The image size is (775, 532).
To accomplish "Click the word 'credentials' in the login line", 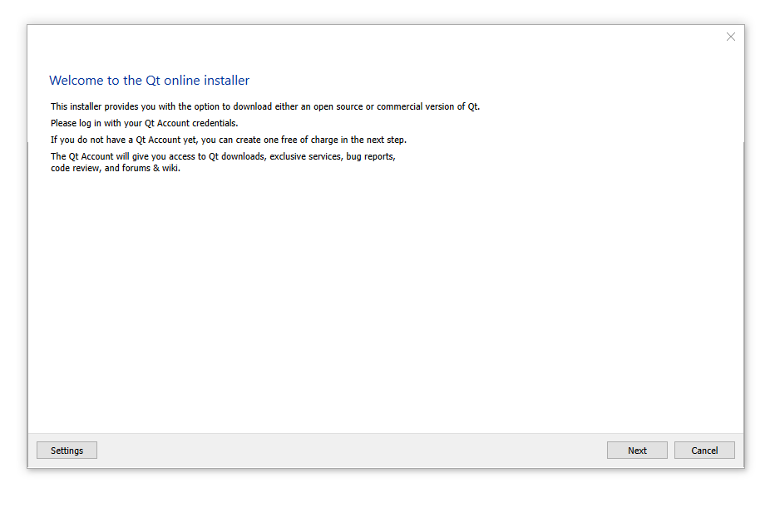I will [214, 123].
